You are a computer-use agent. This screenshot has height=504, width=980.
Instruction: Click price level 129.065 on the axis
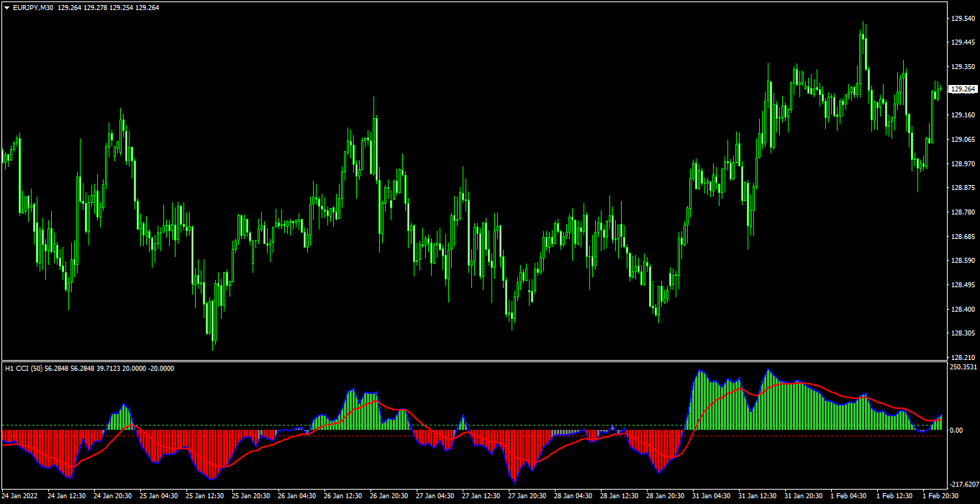[x=963, y=140]
